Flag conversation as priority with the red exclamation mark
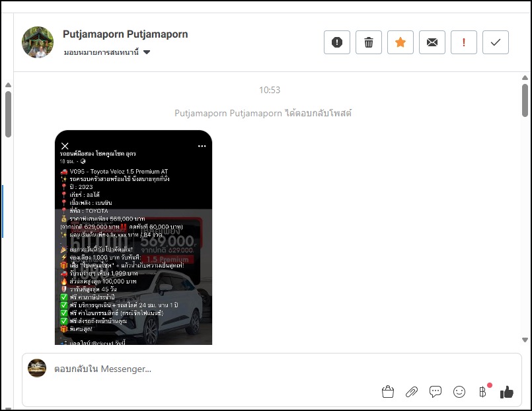 [464, 42]
